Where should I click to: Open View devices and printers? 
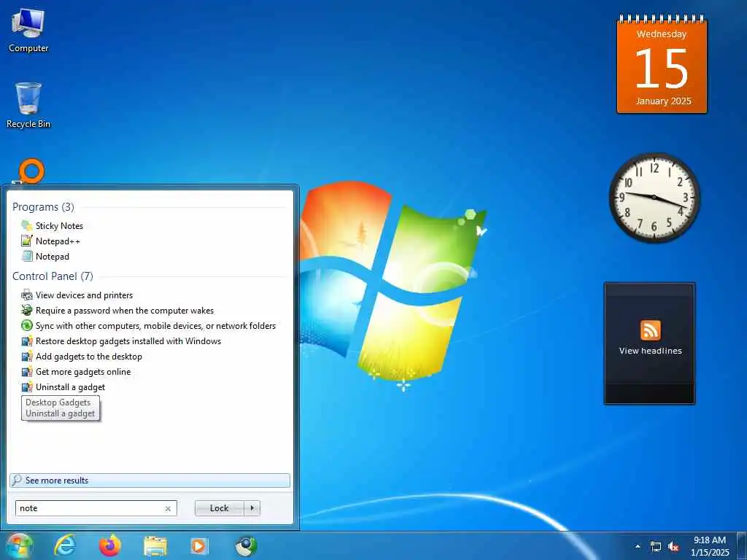(x=84, y=295)
